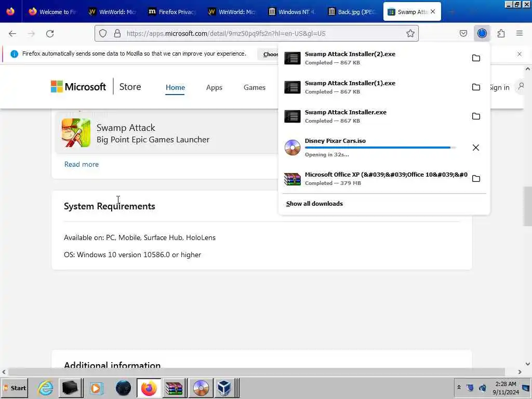Click the Show Desktop tray icon
532x399 pixels.
pyautogui.click(x=526, y=388)
